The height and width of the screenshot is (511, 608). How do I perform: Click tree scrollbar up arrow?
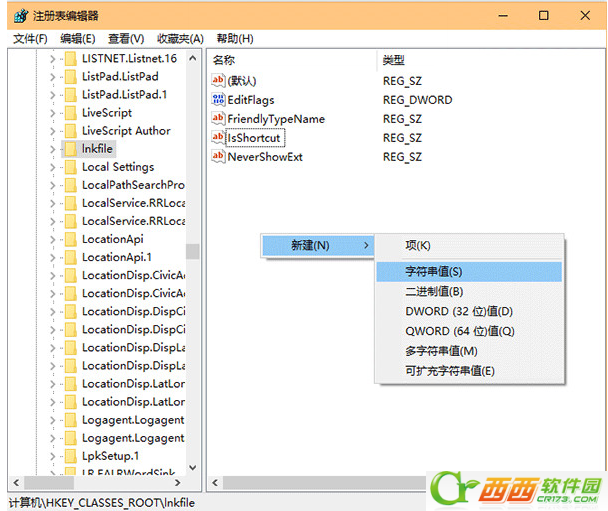pyautogui.click(x=193, y=59)
